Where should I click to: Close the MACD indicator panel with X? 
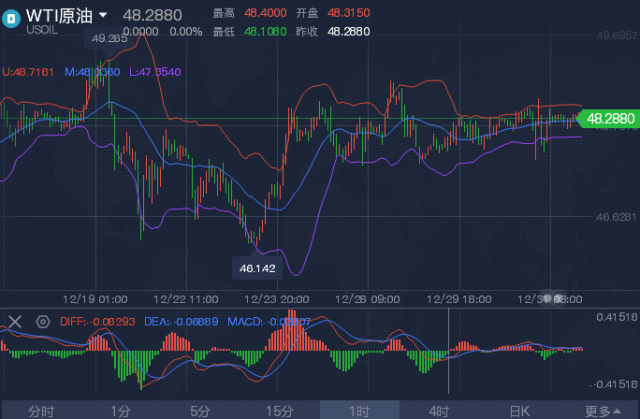point(15,322)
